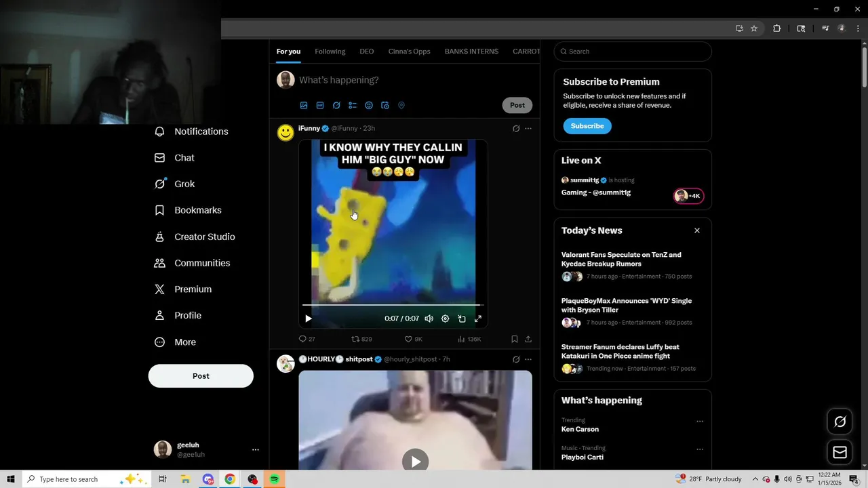The height and width of the screenshot is (488, 868).
Task: Open options for Ken Carson trend
Action: (700, 421)
